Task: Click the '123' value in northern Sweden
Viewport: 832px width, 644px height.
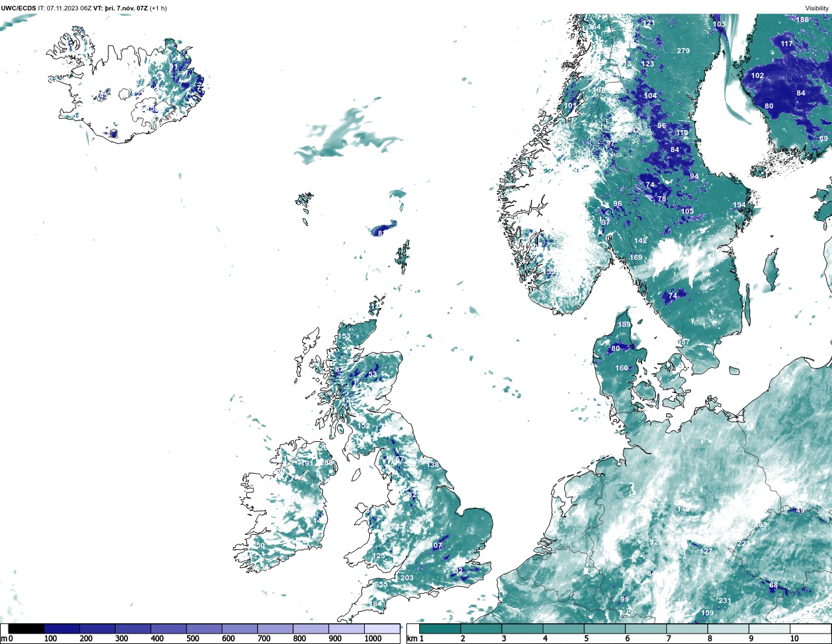Action: point(648,64)
